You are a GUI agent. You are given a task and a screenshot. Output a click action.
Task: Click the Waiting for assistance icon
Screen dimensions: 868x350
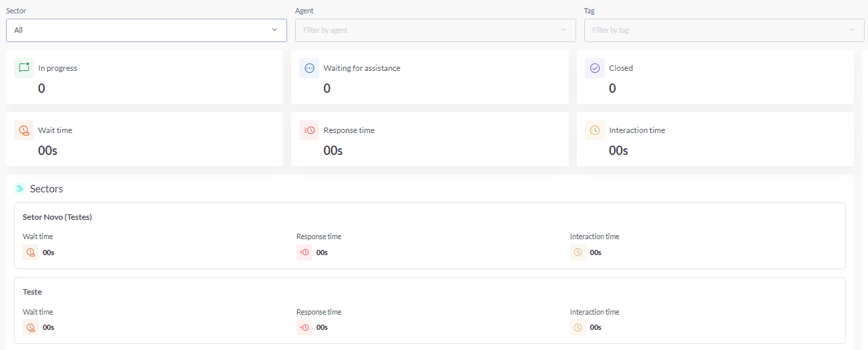tap(309, 68)
